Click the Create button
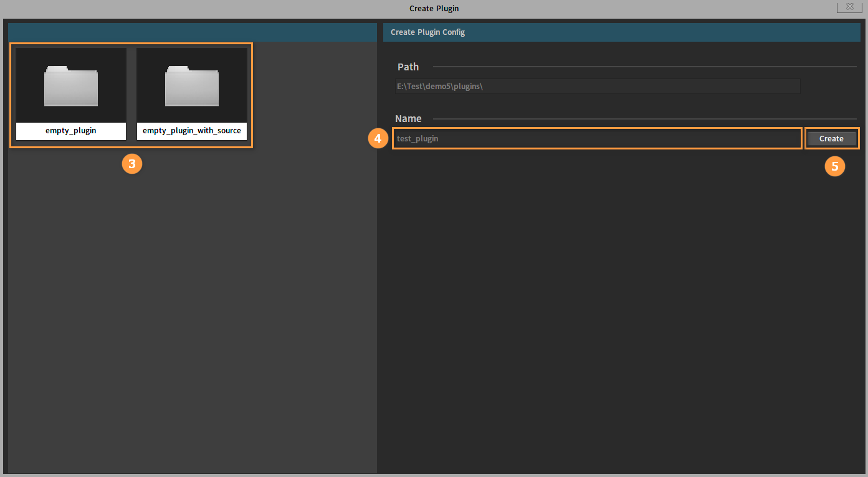This screenshot has height=477, width=868. click(831, 138)
